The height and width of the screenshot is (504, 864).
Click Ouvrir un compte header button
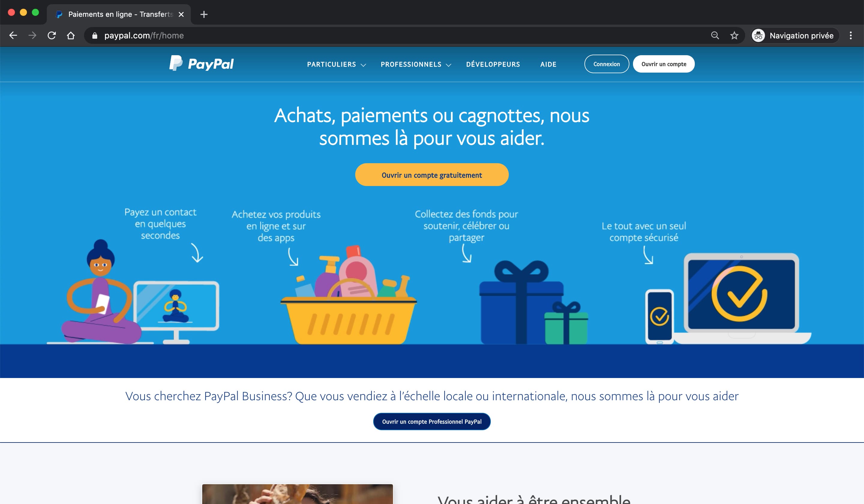point(664,64)
